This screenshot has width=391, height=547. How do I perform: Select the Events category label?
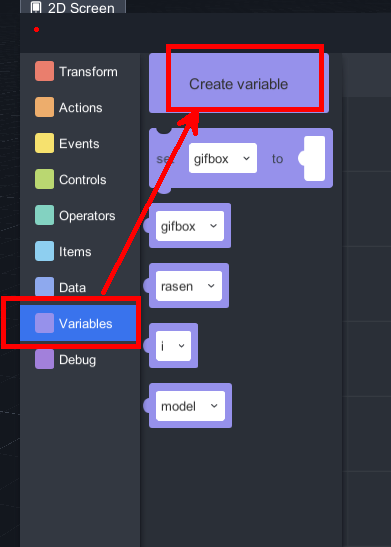[79, 144]
